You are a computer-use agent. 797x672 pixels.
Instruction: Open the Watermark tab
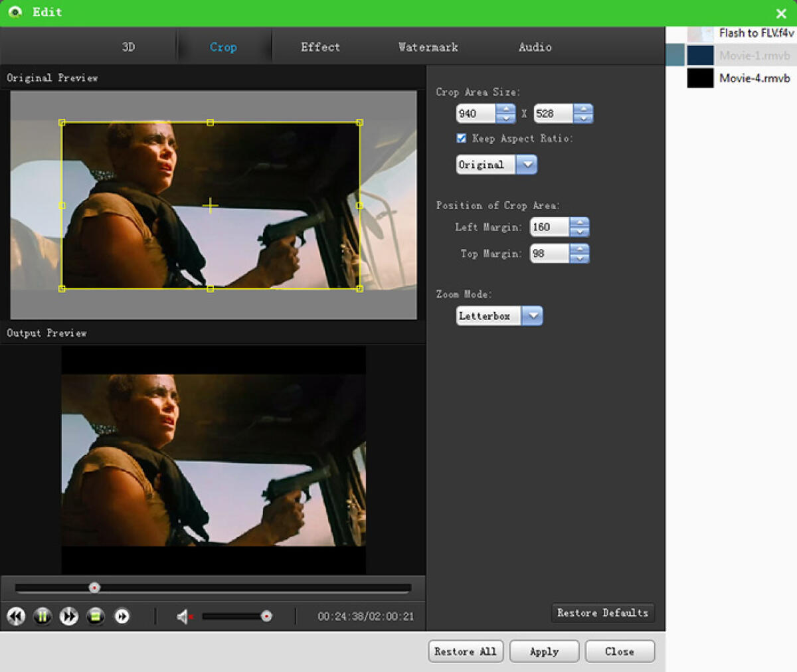[x=428, y=46]
